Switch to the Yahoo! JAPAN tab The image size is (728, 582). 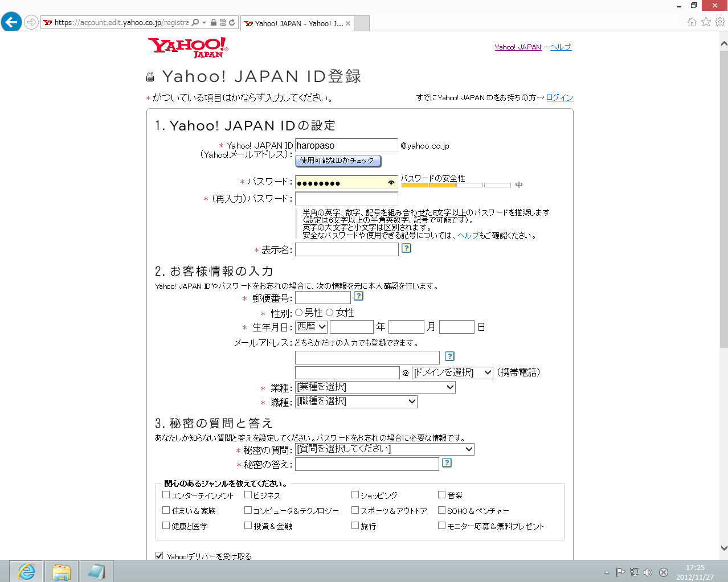[297, 23]
